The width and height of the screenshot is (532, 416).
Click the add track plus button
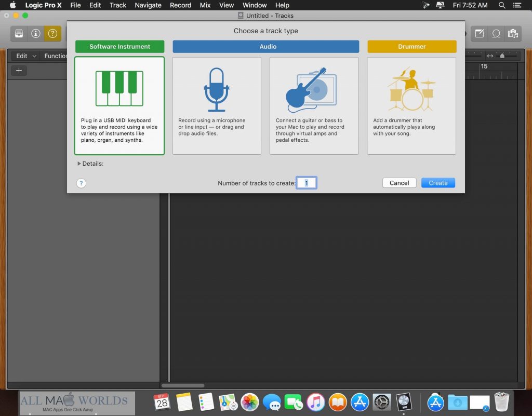point(19,70)
